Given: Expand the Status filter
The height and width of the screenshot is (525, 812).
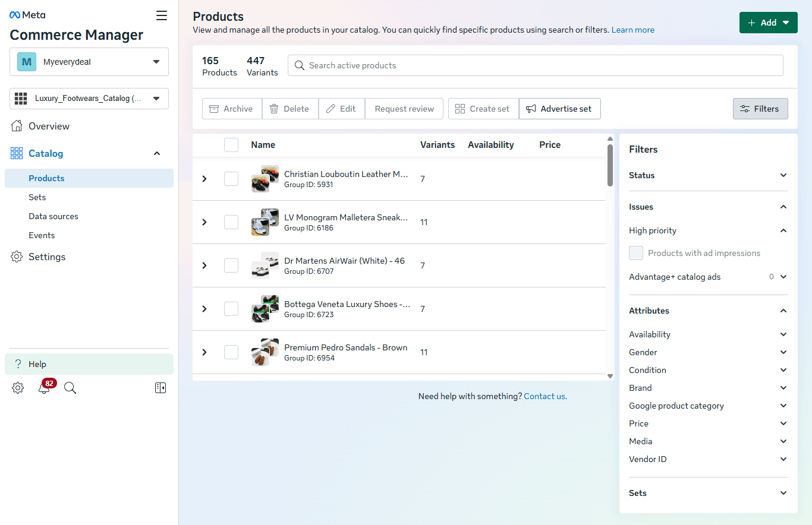Looking at the screenshot, I should point(783,175).
